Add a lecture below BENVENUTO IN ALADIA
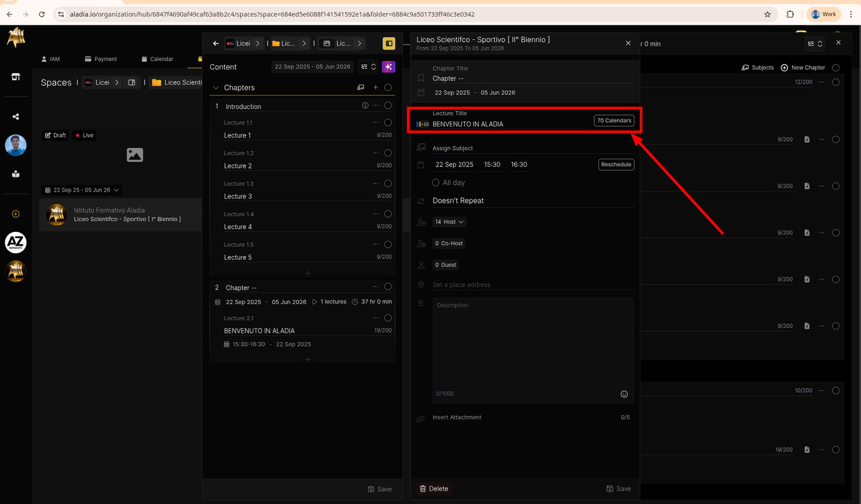 pyautogui.click(x=308, y=359)
